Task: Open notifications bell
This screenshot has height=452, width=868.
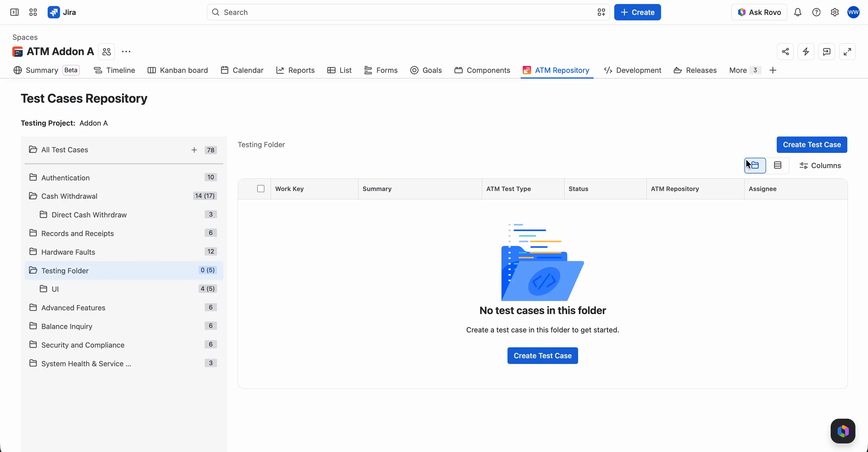Action: click(798, 12)
